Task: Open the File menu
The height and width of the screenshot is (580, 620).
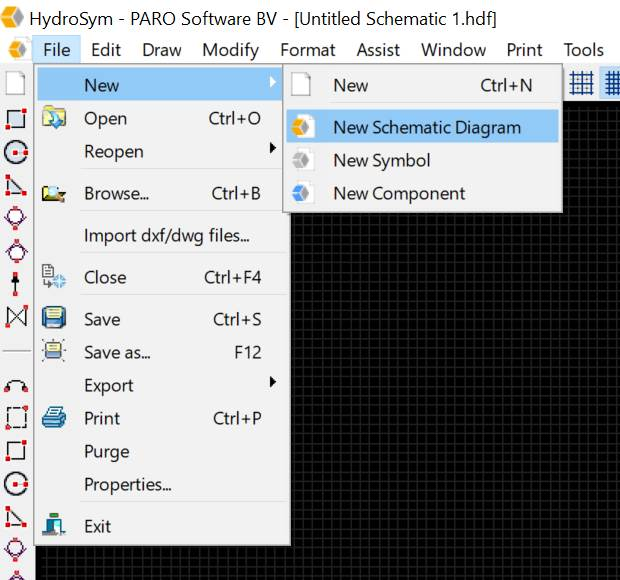Action: 57,50
